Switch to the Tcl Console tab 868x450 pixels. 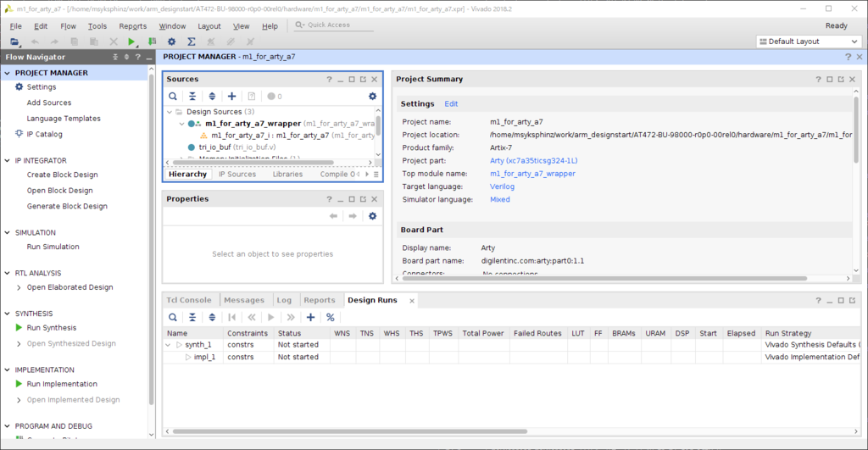coord(189,300)
